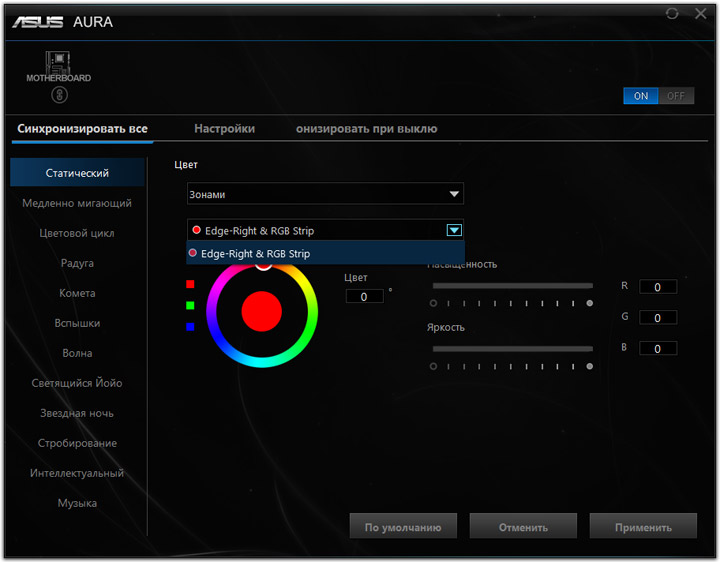
Task: Pick the green preset color swatch
Action: click(x=190, y=305)
